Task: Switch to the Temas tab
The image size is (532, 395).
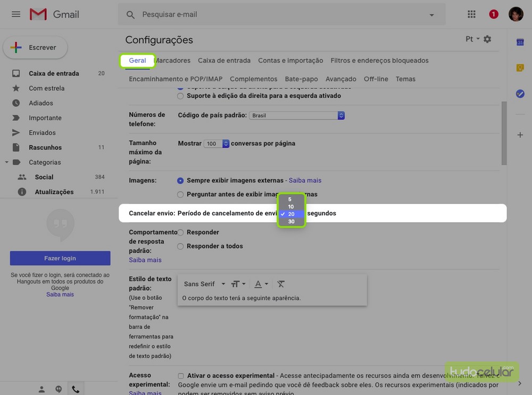Action: point(405,79)
